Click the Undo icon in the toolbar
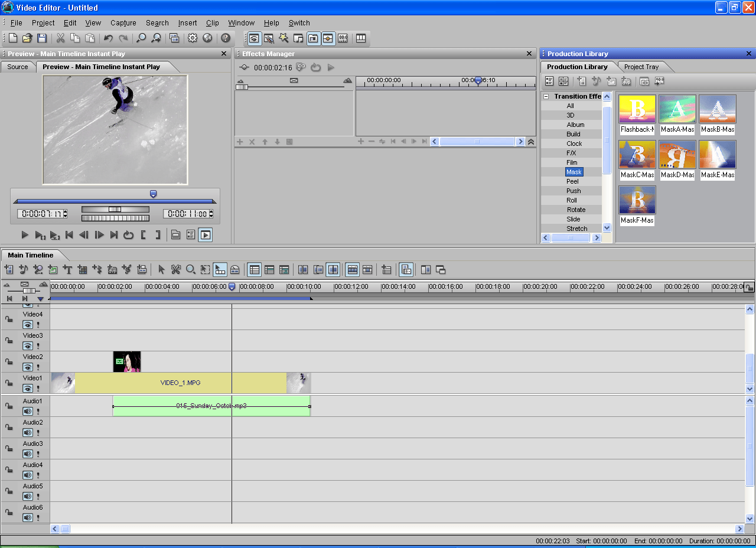756x548 pixels. [107, 38]
